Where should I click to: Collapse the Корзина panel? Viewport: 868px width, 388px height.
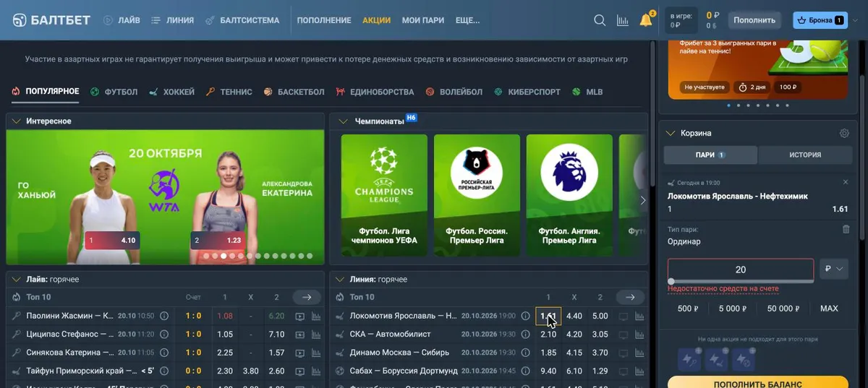click(x=670, y=133)
